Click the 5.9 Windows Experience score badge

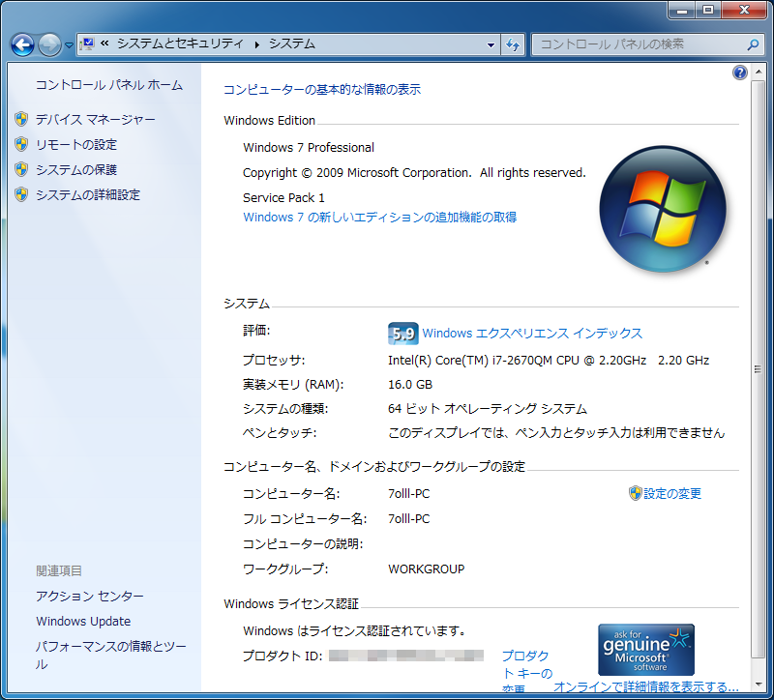(x=402, y=333)
